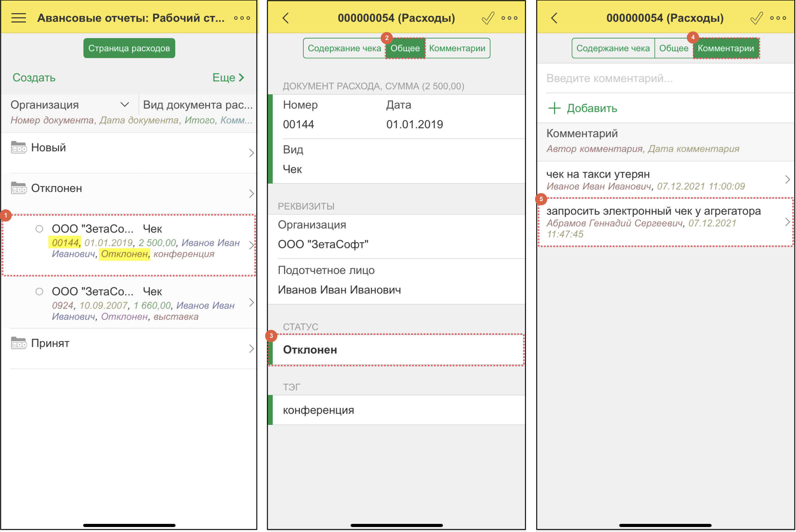Viewport: 796px width, 532px height.
Task: Go back from the middle 000000054 screen
Action: coord(286,18)
